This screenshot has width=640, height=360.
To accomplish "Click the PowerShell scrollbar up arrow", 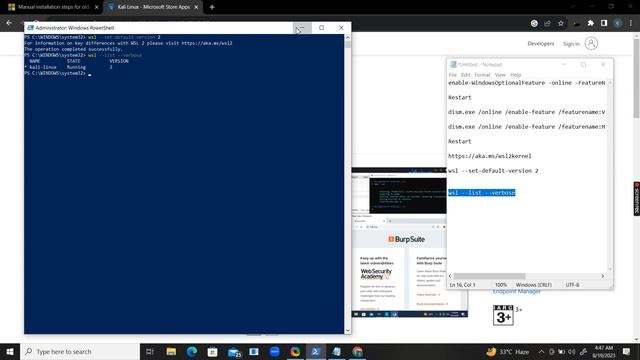I will tap(348, 38).
